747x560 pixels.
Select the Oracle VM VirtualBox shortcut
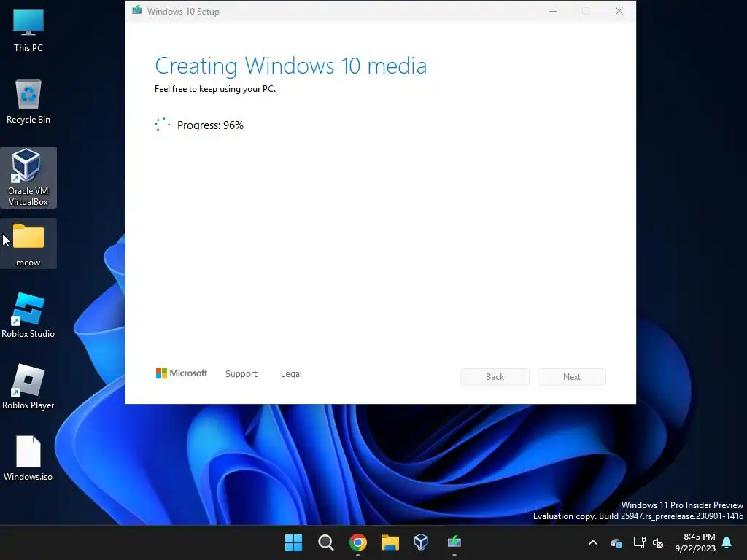[x=28, y=177]
